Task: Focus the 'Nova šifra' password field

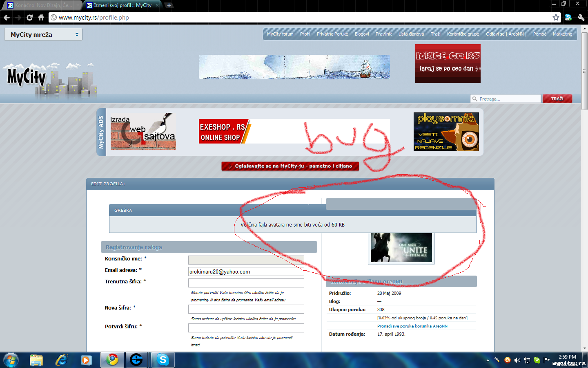Action: click(246, 309)
